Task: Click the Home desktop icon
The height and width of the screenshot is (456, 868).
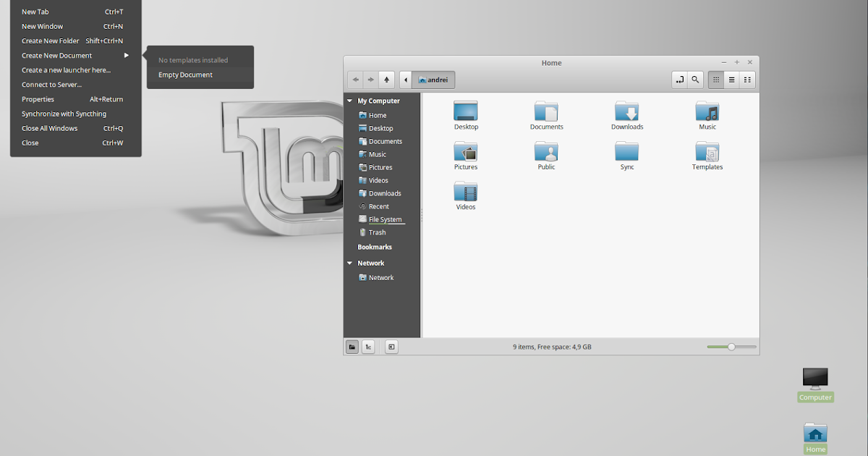Action: coord(815,439)
